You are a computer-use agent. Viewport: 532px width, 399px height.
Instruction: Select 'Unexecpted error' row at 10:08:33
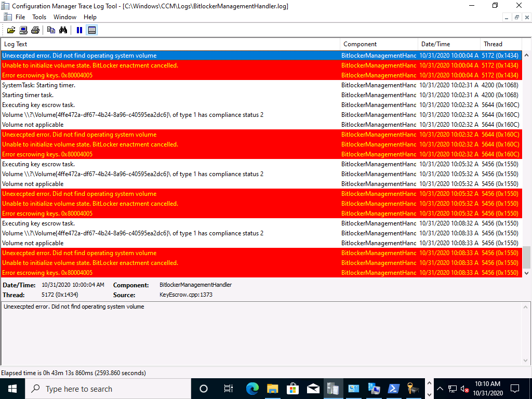262,253
